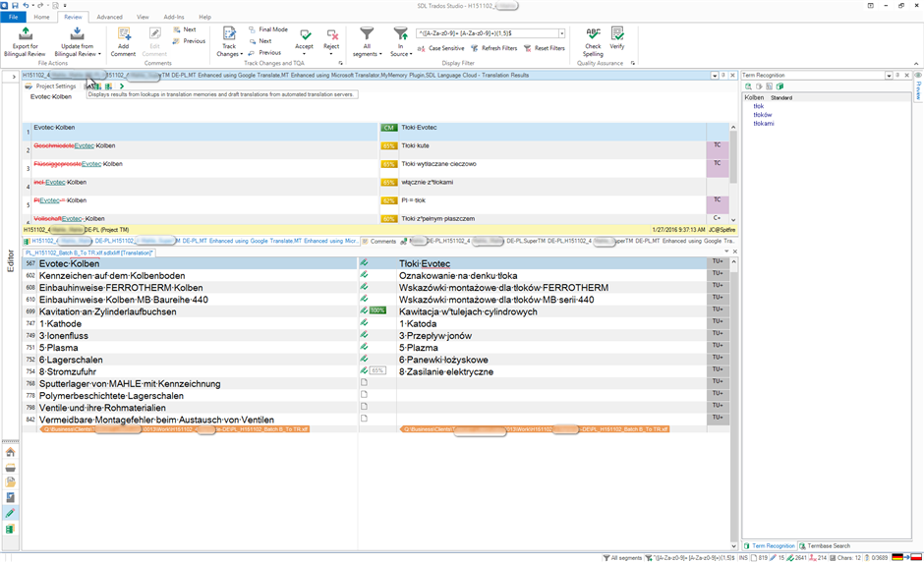Toggle Case Sensitive filter option
Screen dimensions: 924x562
pyautogui.click(x=440, y=48)
